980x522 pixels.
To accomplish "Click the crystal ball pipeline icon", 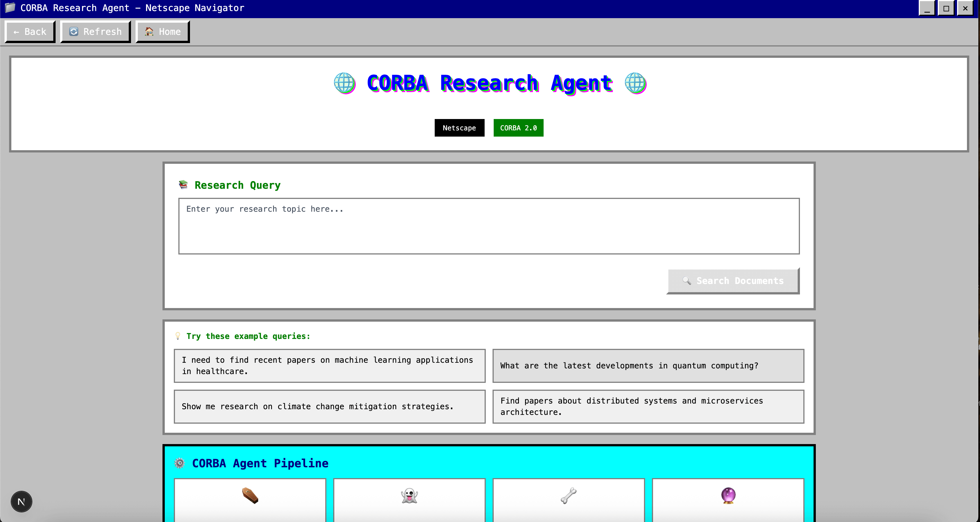I will (728, 495).
